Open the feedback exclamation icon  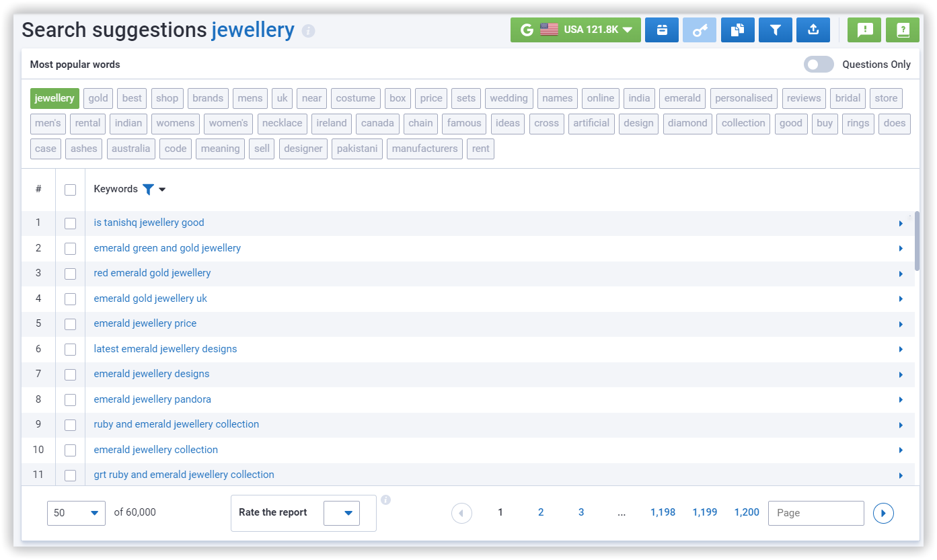point(864,30)
